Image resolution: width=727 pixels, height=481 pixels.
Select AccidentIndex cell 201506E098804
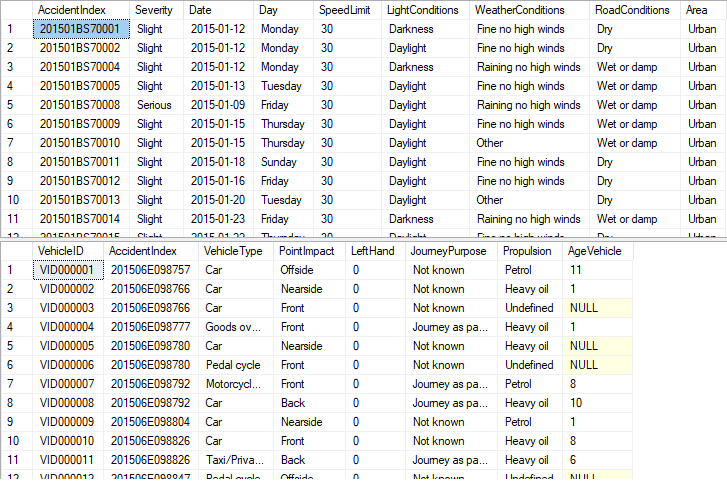[151, 422]
